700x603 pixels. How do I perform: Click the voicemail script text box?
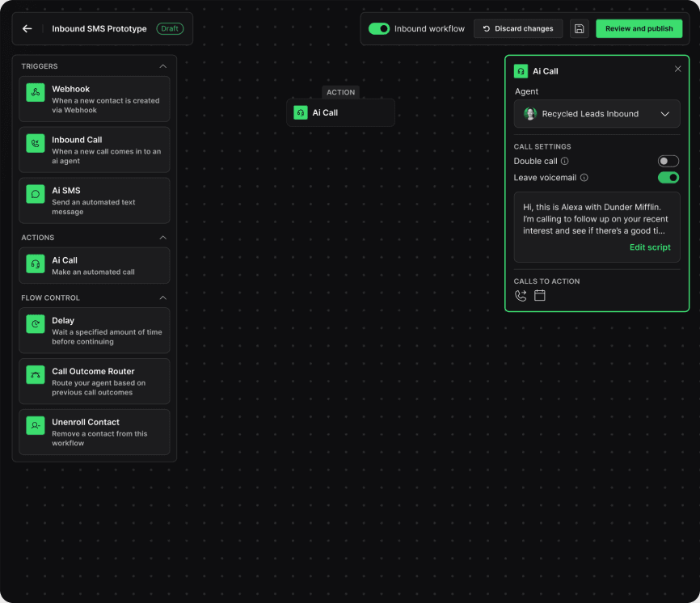pyautogui.click(x=597, y=227)
